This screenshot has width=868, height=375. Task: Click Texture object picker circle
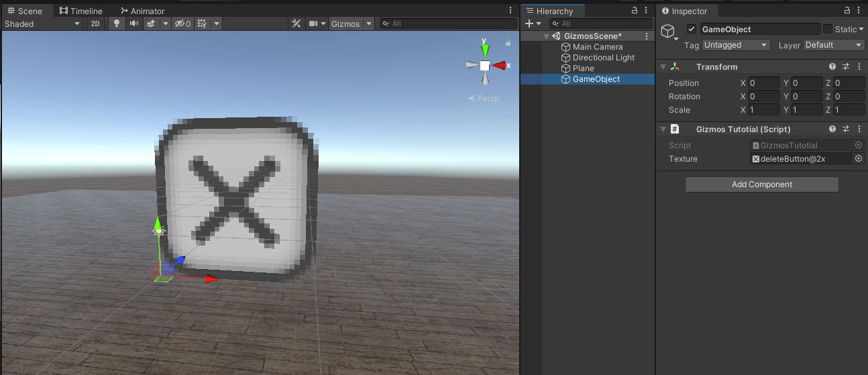(859, 159)
